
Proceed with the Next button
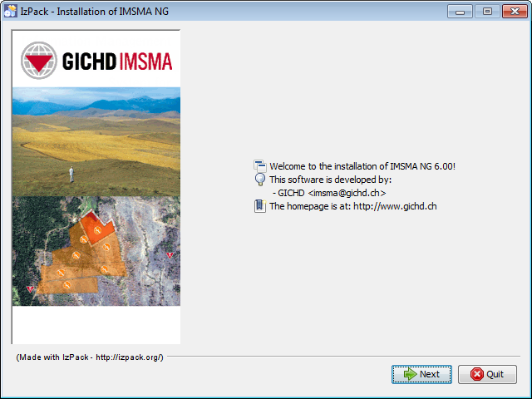tap(421, 374)
